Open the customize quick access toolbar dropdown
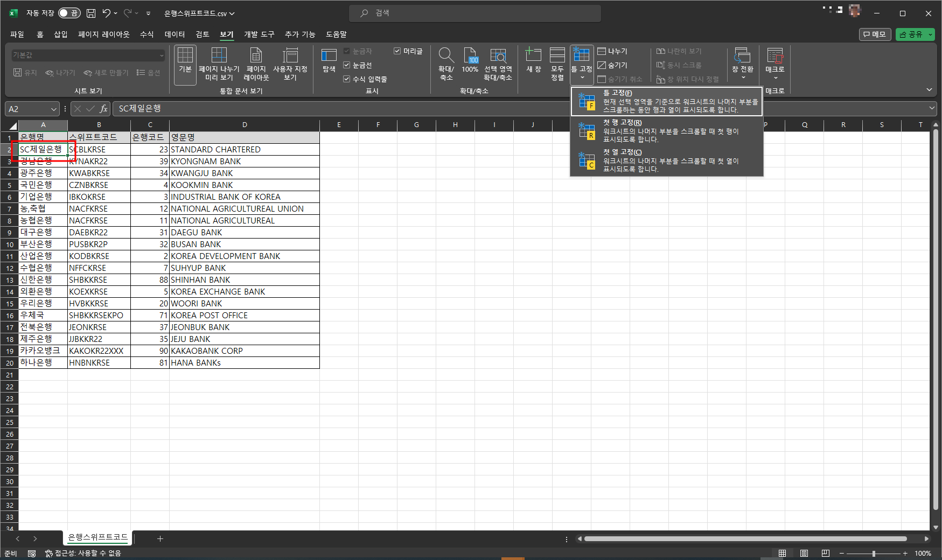Image resolution: width=942 pixels, height=560 pixels. pos(148,13)
